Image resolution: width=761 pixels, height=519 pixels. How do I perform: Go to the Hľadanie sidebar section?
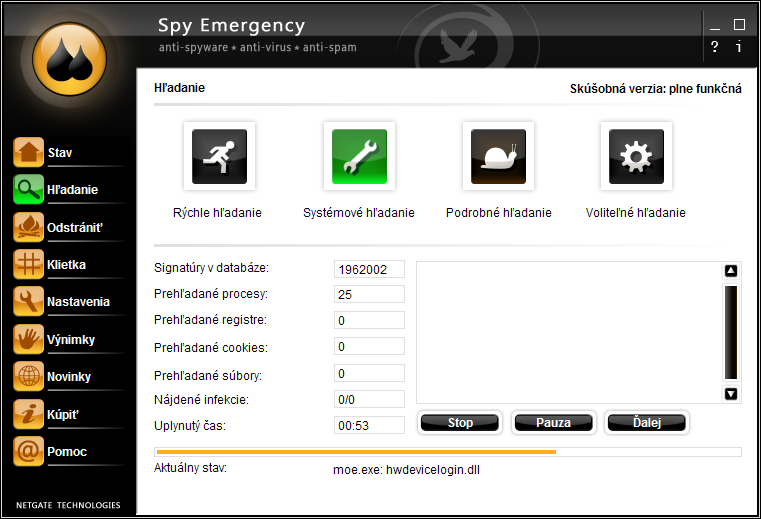coord(72,190)
